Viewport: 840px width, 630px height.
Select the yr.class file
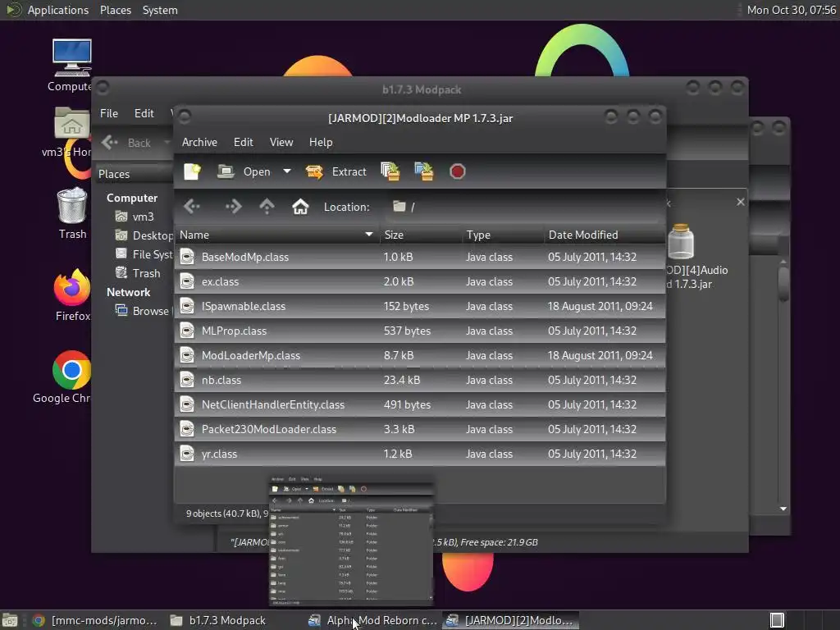pyautogui.click(x=420, y=454)
